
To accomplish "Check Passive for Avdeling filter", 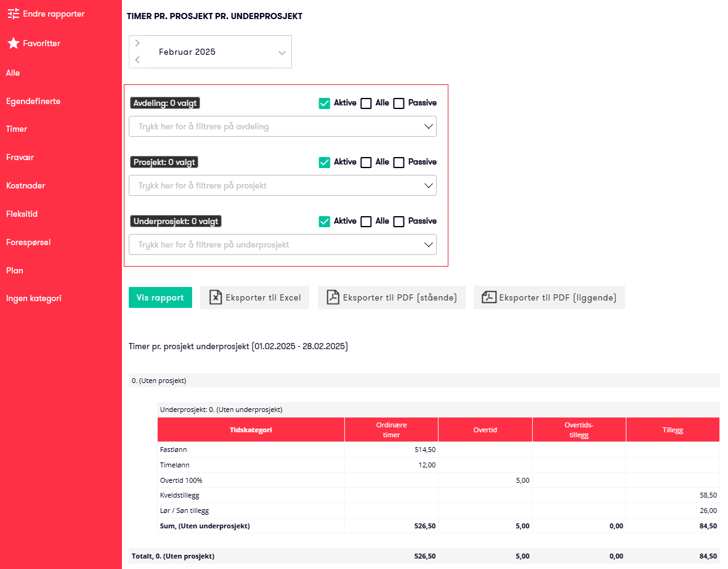I will (399, 103).
